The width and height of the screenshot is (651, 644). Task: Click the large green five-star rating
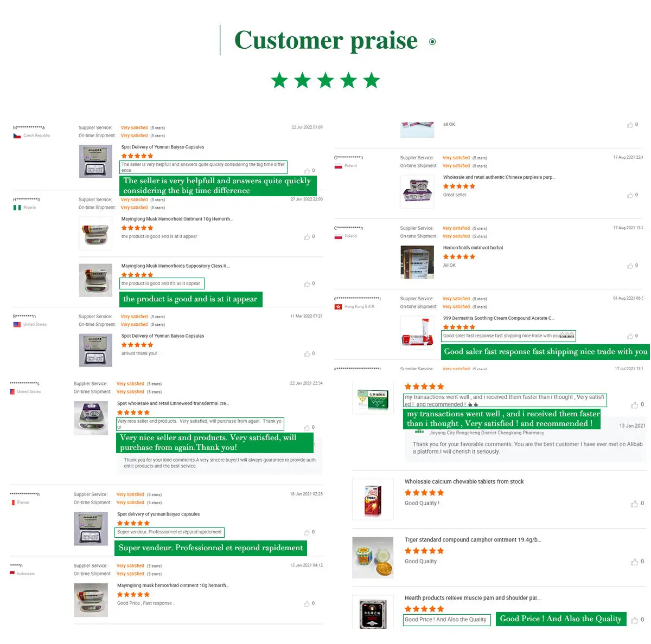tap(325, 81)
